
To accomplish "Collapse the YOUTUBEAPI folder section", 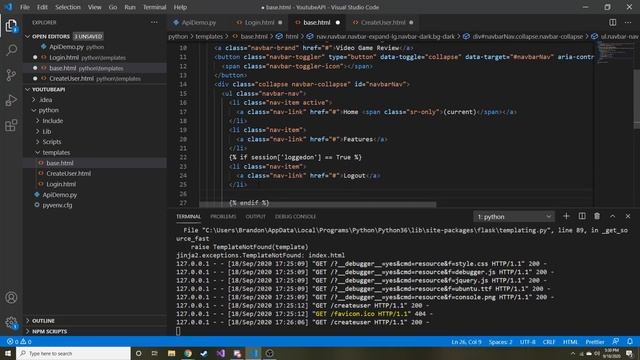I will pyautogui.click(x=27, y=89).
